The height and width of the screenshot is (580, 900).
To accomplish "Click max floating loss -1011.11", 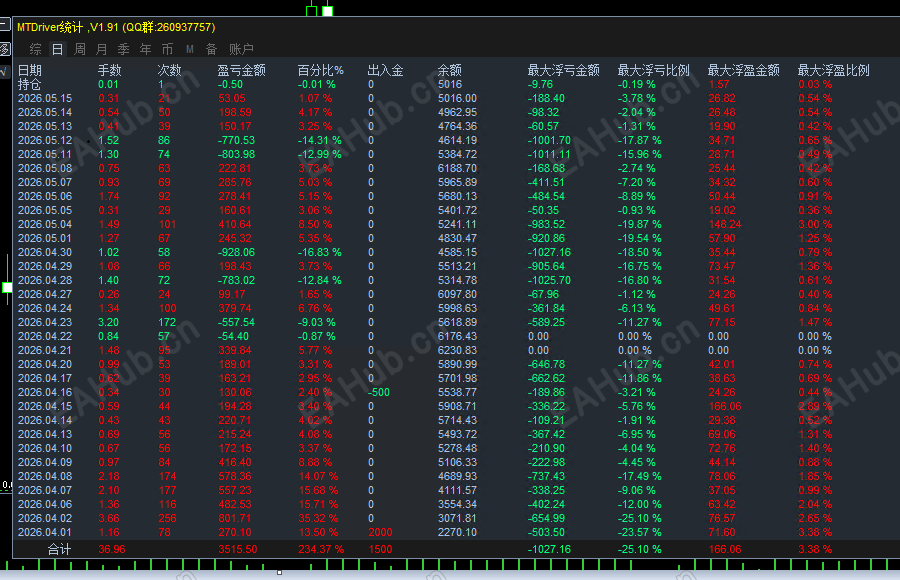I will click(549, 154).
